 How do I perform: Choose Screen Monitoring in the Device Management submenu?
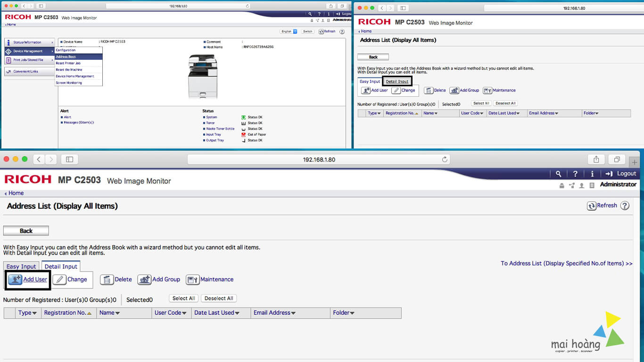pos(69,83)
